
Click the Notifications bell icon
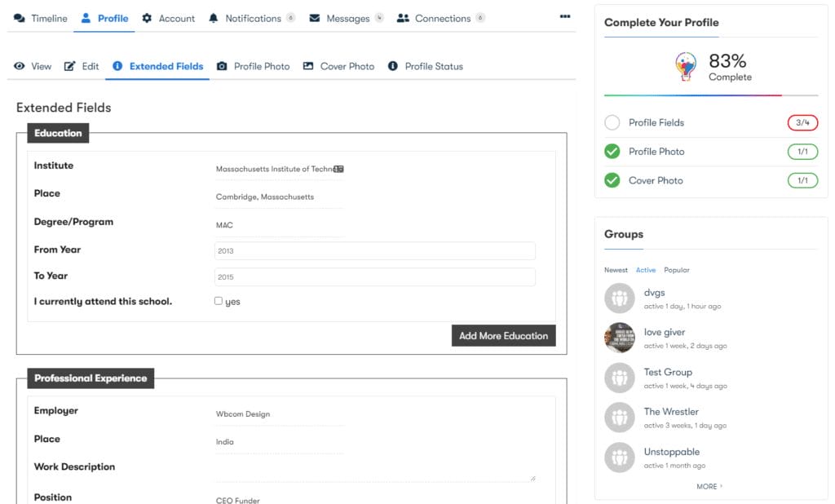click(x=214, y=18)
